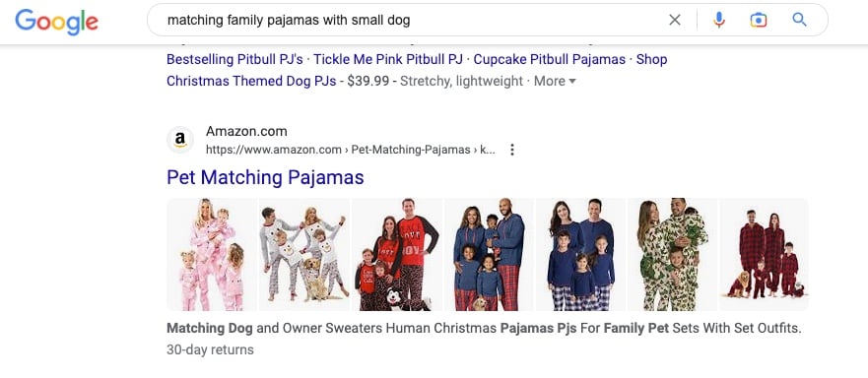
Task: Open the Pet Matching Pajamas result title
Action: [265, 177]
